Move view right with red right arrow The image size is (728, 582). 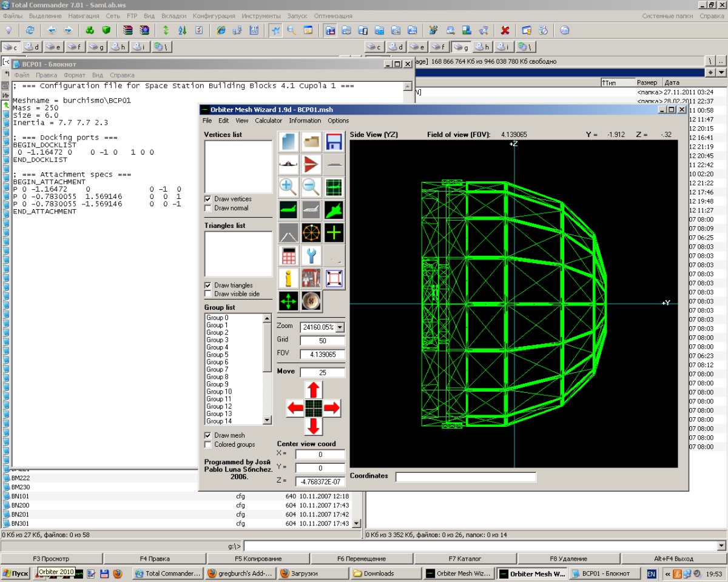[332, 408]
